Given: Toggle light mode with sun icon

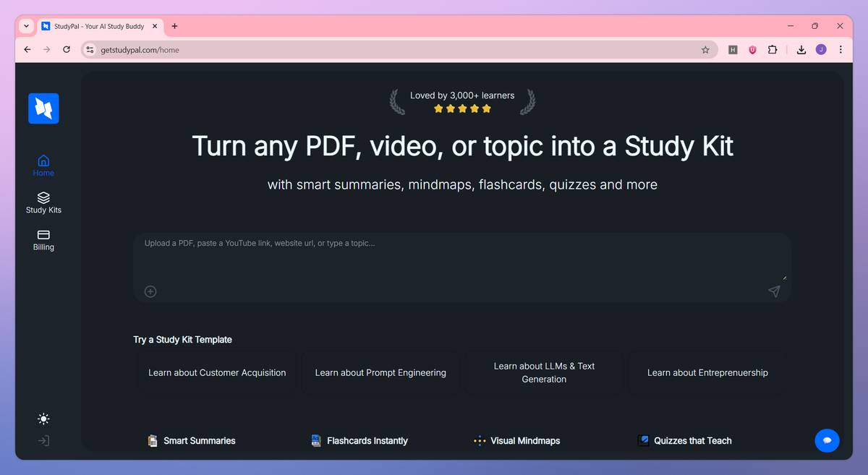Looking at the screenshot, I should (44, 419).
